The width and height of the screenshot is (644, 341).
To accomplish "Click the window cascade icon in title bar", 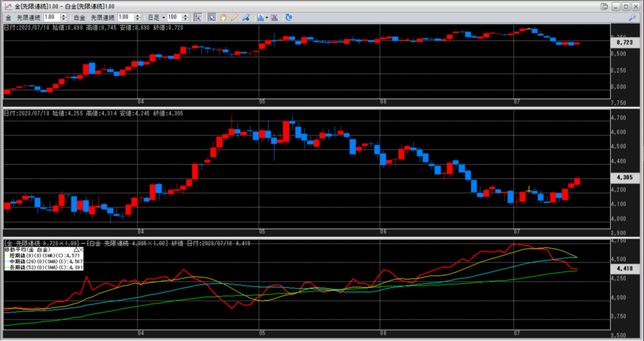I will 604,6.
